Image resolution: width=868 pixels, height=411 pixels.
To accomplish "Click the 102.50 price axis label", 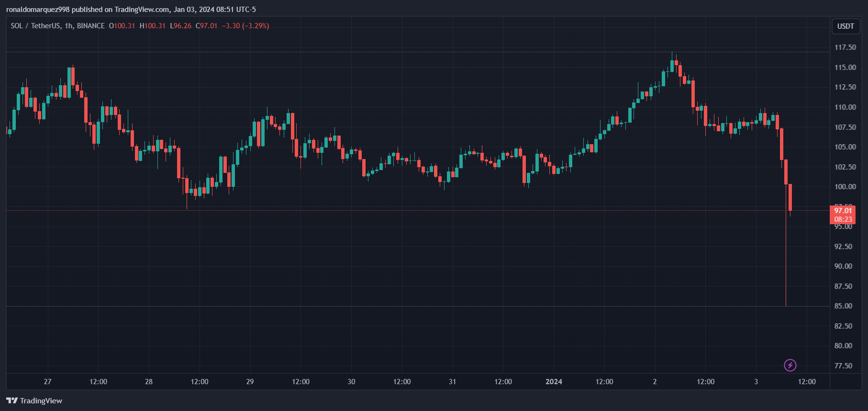I will (x=845, y=167).
